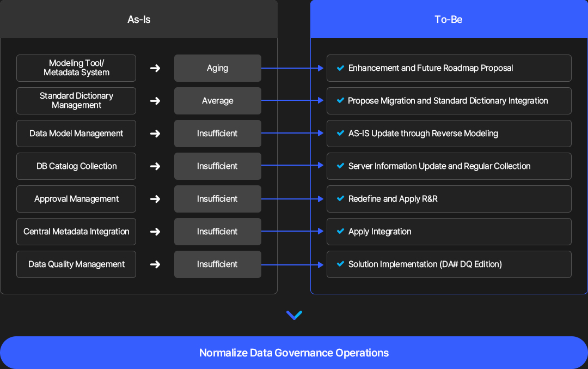Click the arrow icon after Data Model Management

point(155,134)
